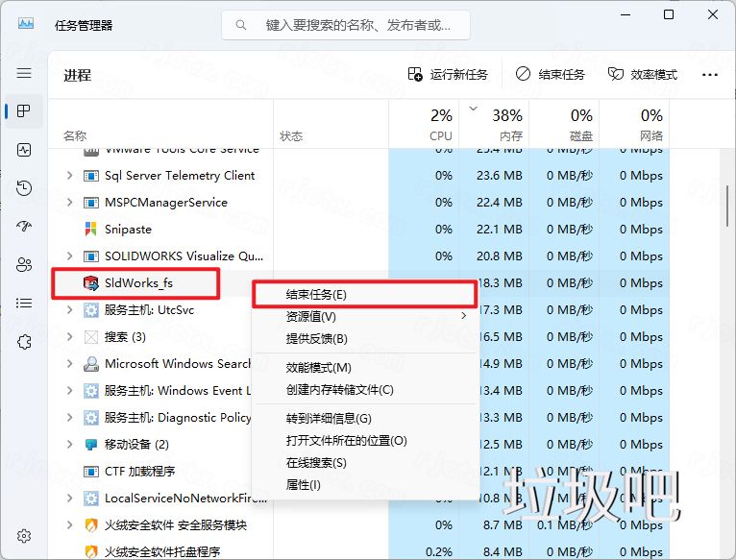Choose 打开文件所在的位置(O) menu item
The image size is (736, 560).
[x=365, y=440]
